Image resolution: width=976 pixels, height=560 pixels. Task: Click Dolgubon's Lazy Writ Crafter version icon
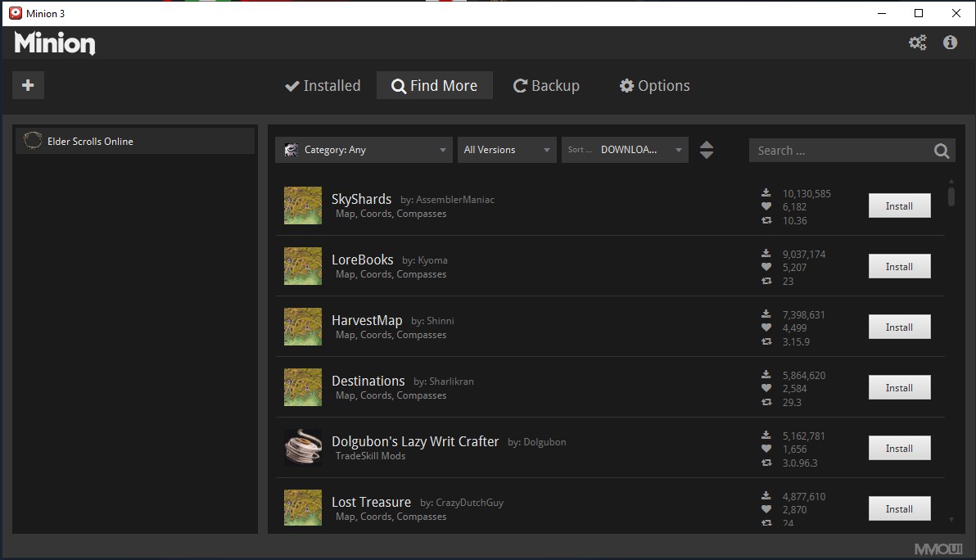766,463
